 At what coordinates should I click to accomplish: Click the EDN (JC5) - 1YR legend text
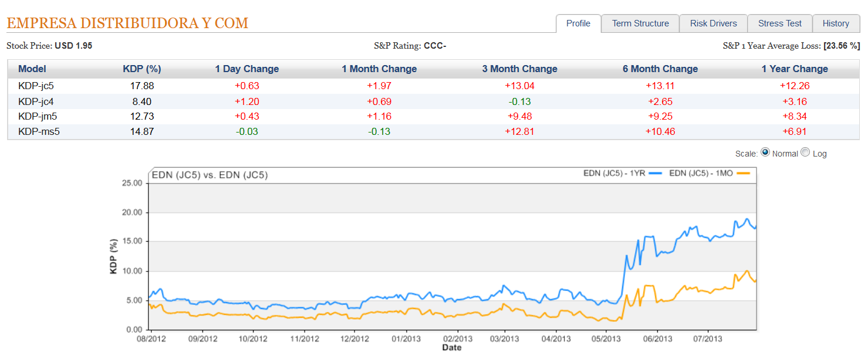614,173
